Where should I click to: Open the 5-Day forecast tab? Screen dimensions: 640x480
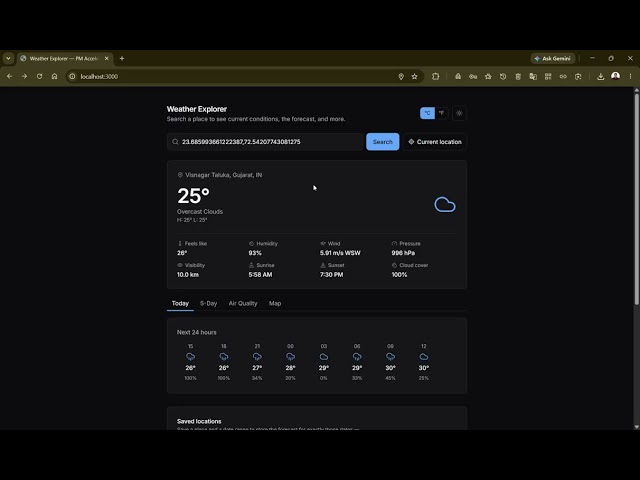(208, 303)
